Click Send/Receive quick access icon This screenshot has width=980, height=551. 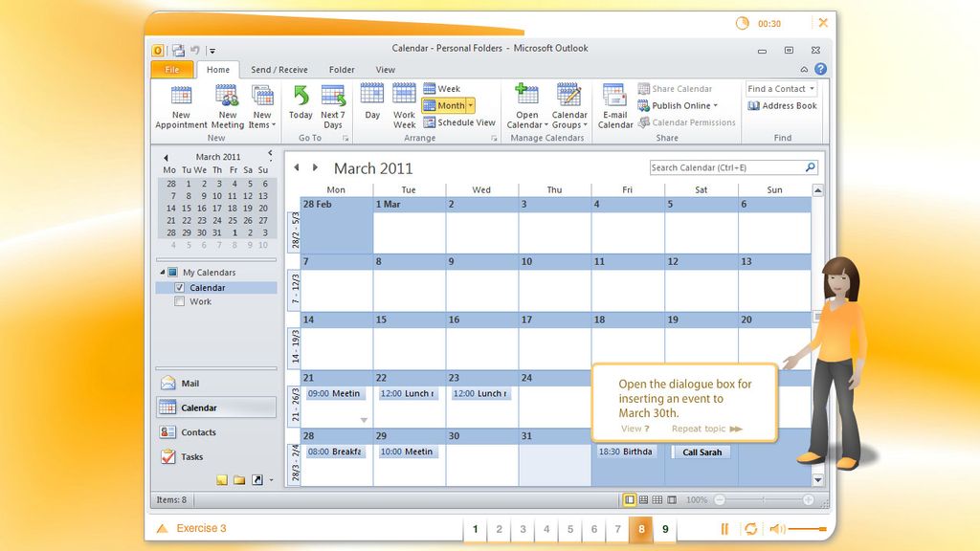[178, 50]
